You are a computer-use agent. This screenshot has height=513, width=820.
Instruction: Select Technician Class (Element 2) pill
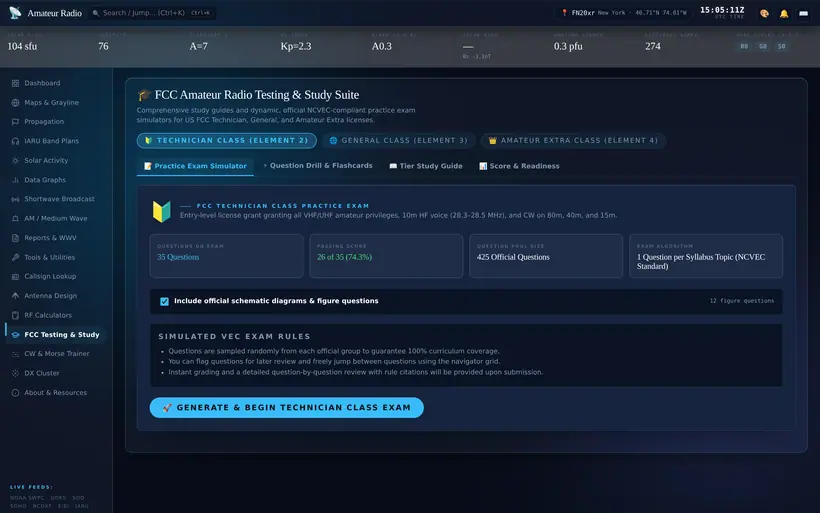[x=226, y=140]
